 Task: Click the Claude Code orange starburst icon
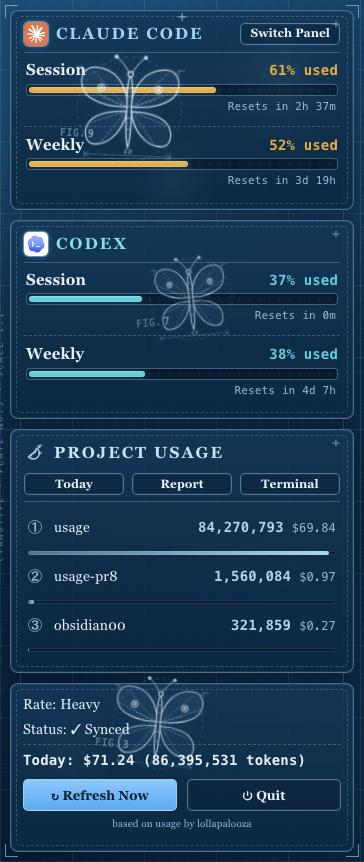[x=36, y=34]
